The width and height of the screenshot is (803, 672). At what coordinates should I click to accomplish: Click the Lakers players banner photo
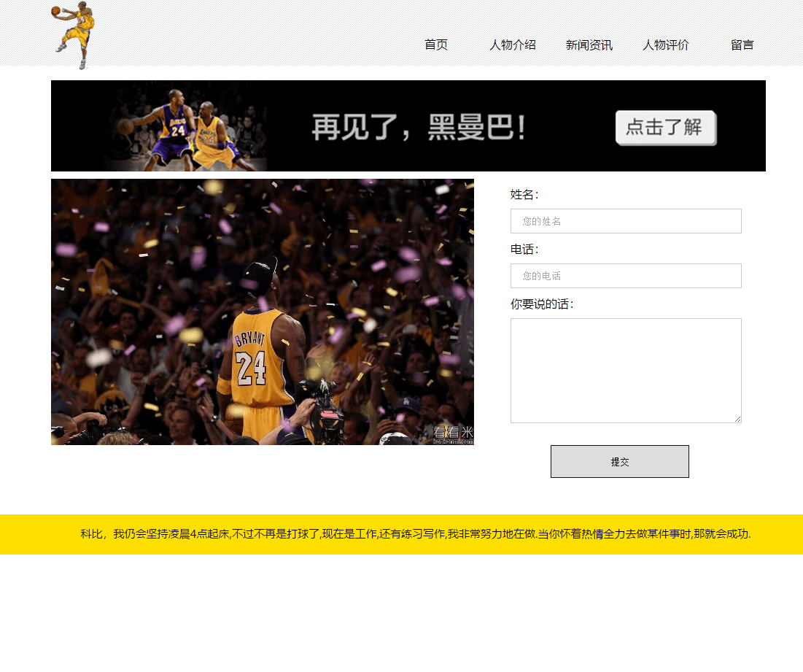185,129
